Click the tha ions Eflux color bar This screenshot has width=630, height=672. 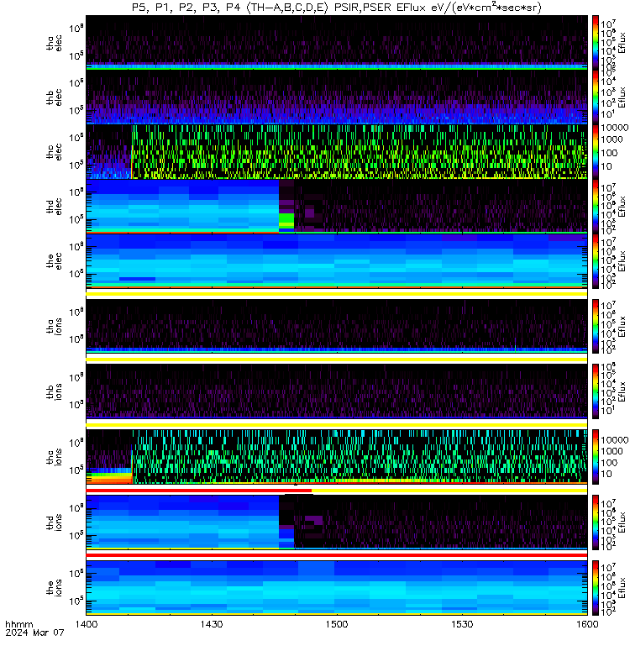(596, 326)
